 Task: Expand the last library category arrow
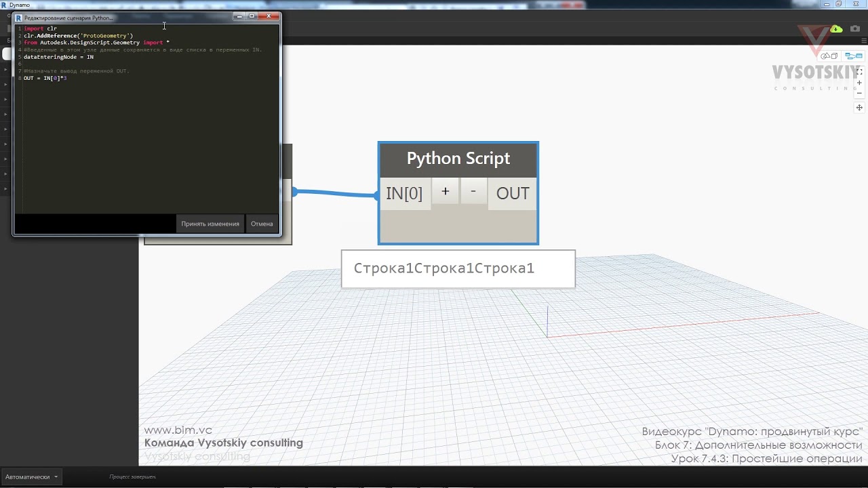(5, 188)
